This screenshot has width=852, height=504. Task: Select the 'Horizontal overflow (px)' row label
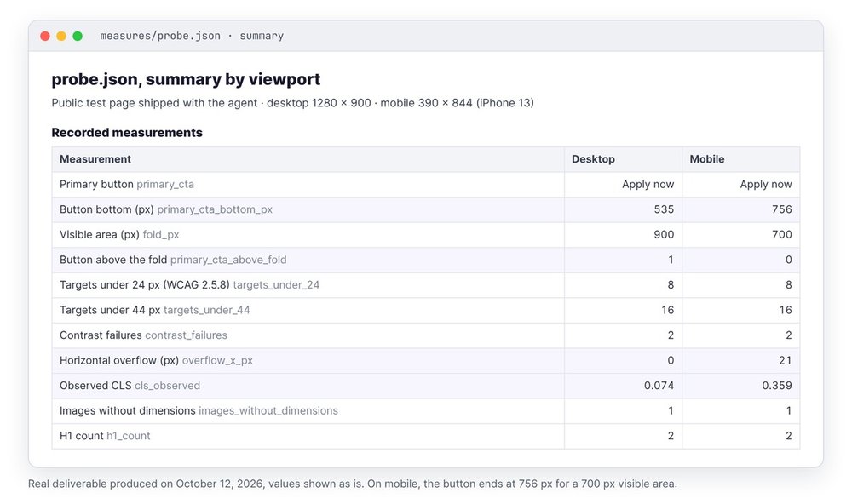(119, 360)
